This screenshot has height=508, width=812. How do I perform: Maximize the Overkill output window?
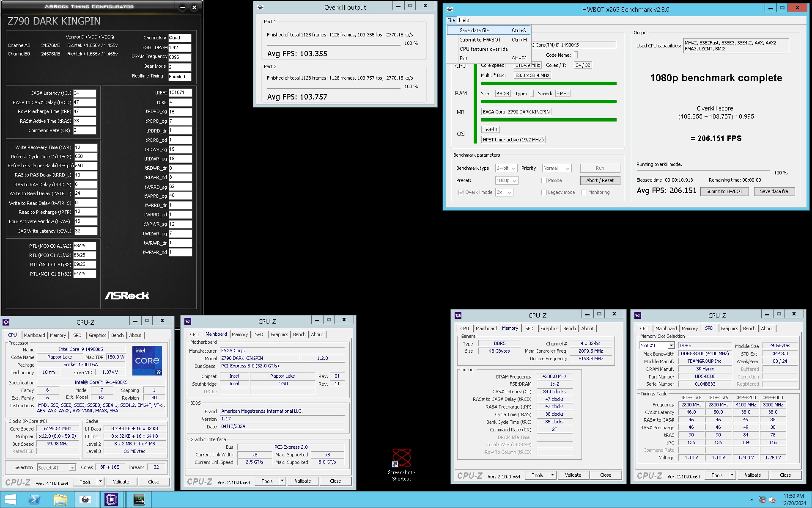[x=410, y=6]
